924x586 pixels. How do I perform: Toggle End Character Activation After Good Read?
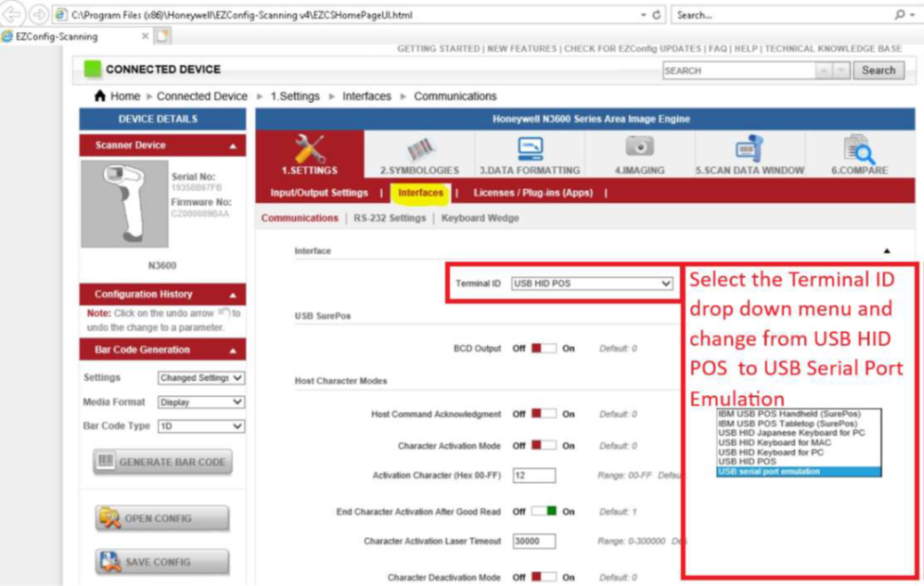pos(544,511)
